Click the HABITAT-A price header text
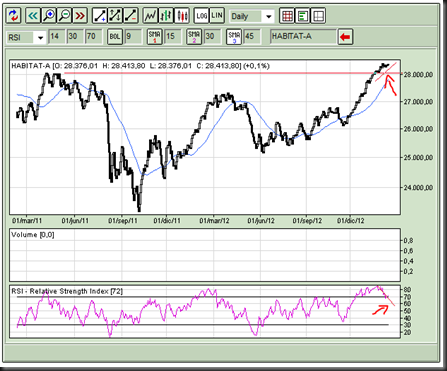Screen dimensions: 447x371 (140, 66)
